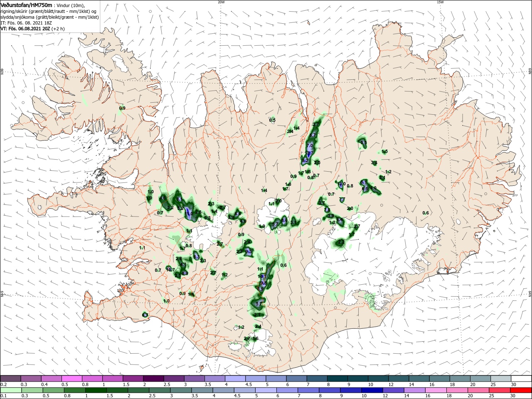
Task: Click the 11.0 precipitation value
Action: [x=190, y=214]
